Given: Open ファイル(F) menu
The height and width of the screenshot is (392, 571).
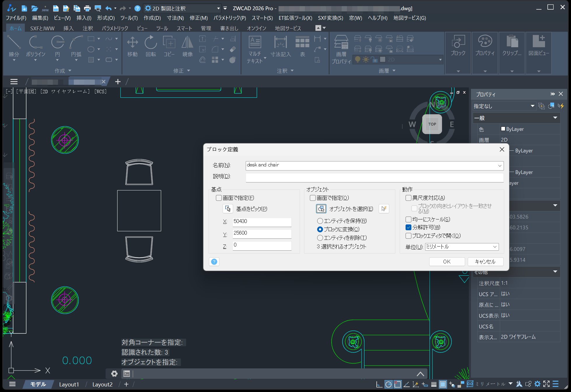Looking at the screenshot, I should [x=16, y=18].
